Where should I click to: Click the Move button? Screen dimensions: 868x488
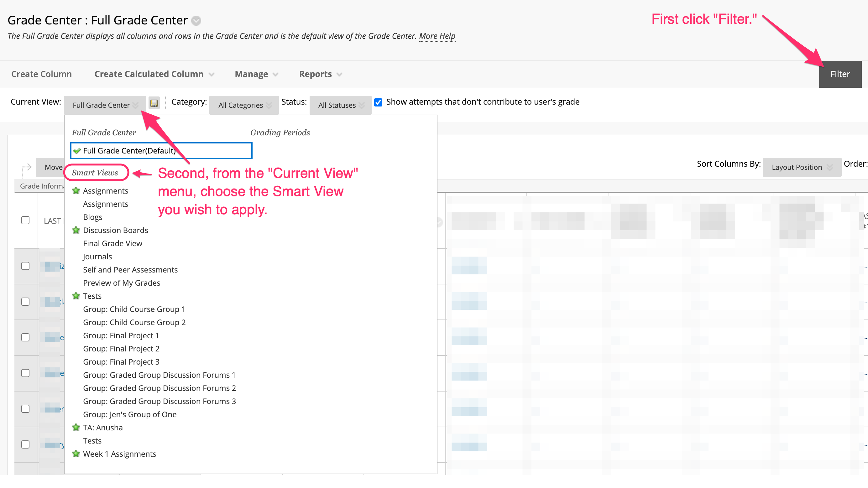[50, 167]
